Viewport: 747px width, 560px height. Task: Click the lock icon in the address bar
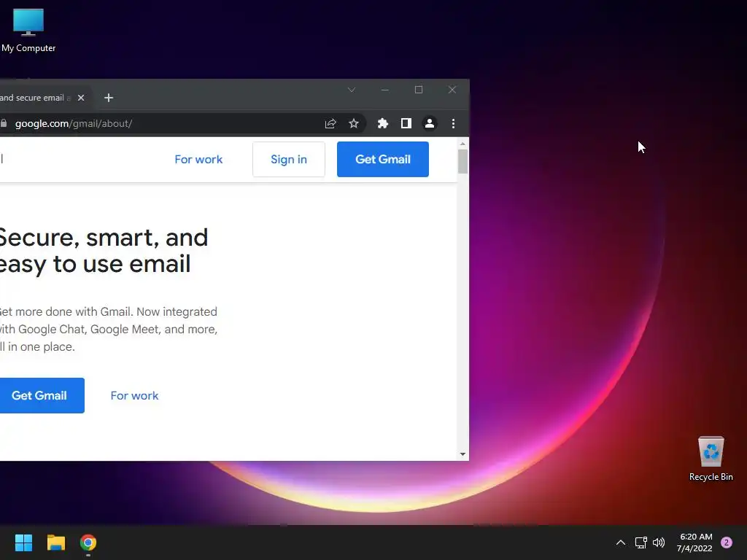(x=4, y=124)
